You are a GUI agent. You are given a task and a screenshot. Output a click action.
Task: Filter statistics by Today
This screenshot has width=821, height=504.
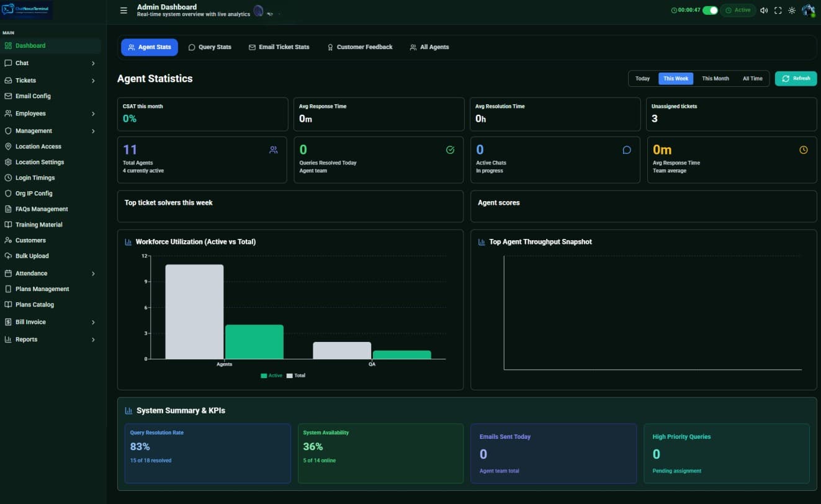pyautogui.click(x=643, y=79)
